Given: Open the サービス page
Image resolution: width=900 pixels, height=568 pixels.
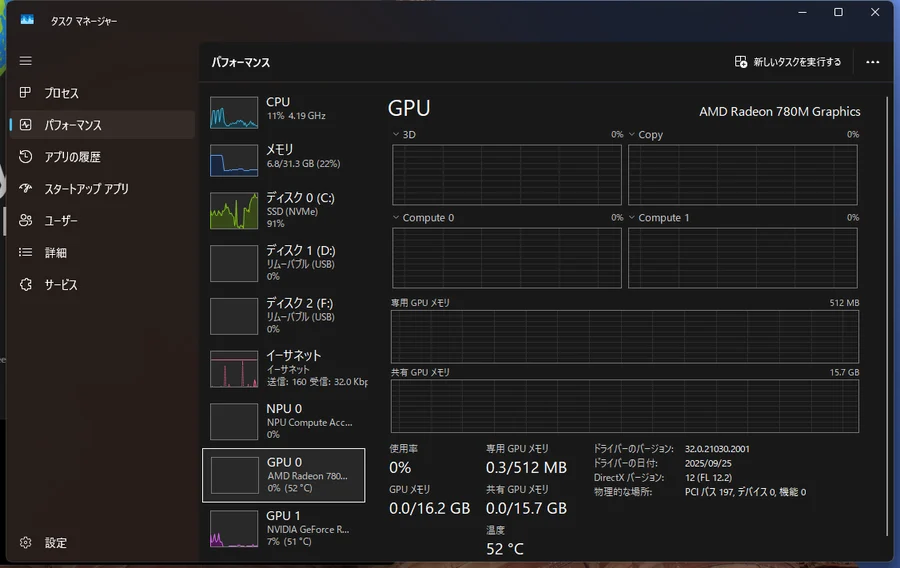Looking at the screenshot, I should pos(61,285).
